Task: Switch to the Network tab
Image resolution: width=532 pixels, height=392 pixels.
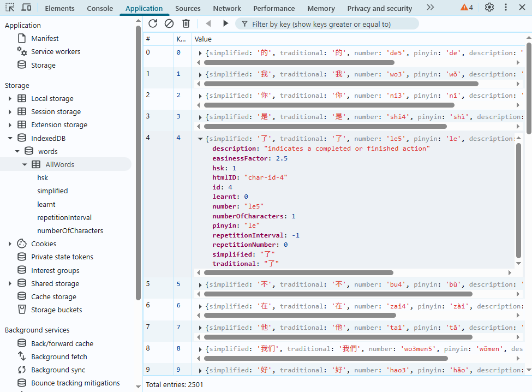Action: point(227,8)
